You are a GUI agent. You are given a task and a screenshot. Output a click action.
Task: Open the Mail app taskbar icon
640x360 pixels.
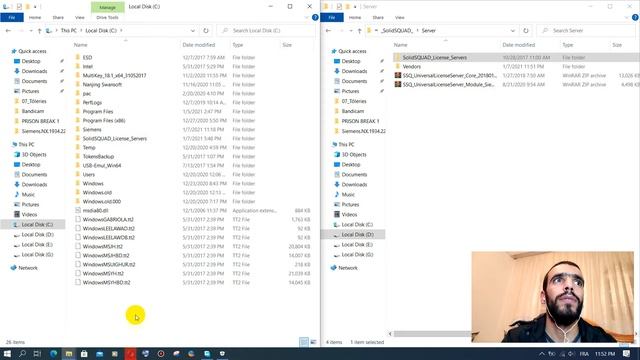pos(100,354)
